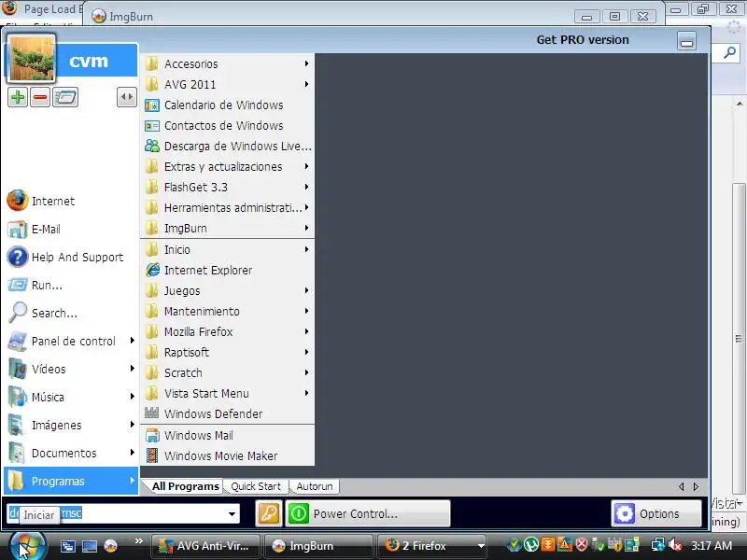Open the search box dropdown arrow
The height and width of the screenshot is (560, 747).
(232, 514)
